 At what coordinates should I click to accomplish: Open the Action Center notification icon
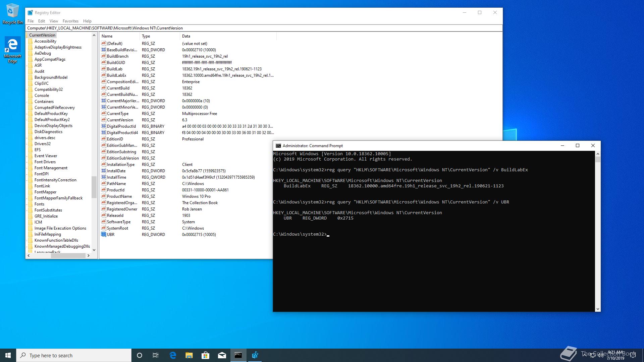tap(633, 356)
